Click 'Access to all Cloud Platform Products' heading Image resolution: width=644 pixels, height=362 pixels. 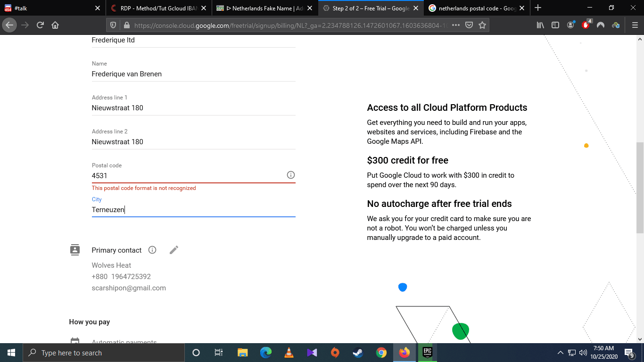point(447,107)
